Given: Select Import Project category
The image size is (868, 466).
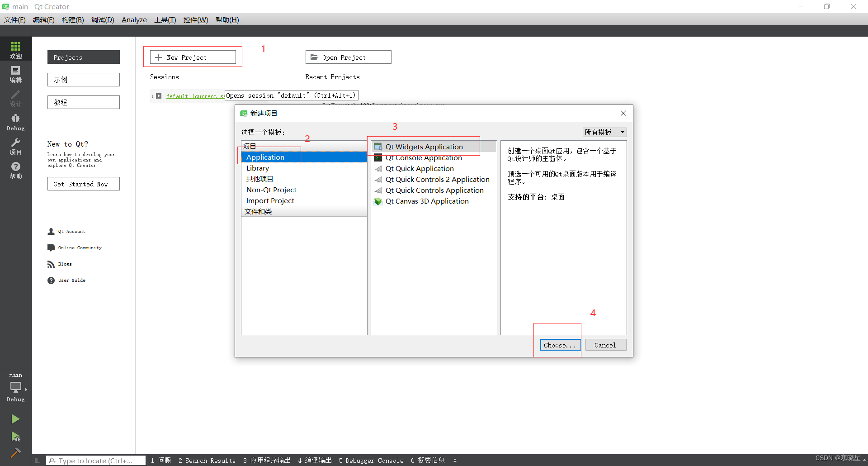Looking at the screenshot, I should click(304, 200).
